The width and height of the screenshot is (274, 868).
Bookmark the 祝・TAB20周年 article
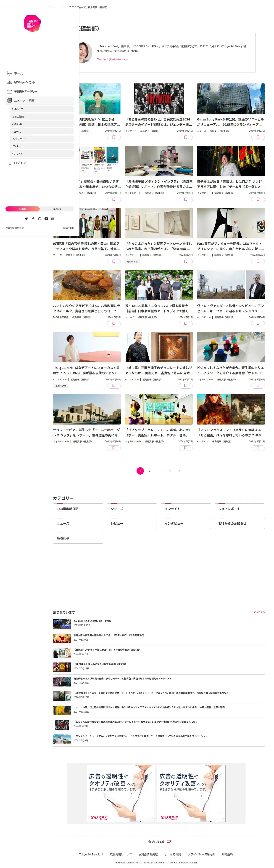click(x=185, y=324)
